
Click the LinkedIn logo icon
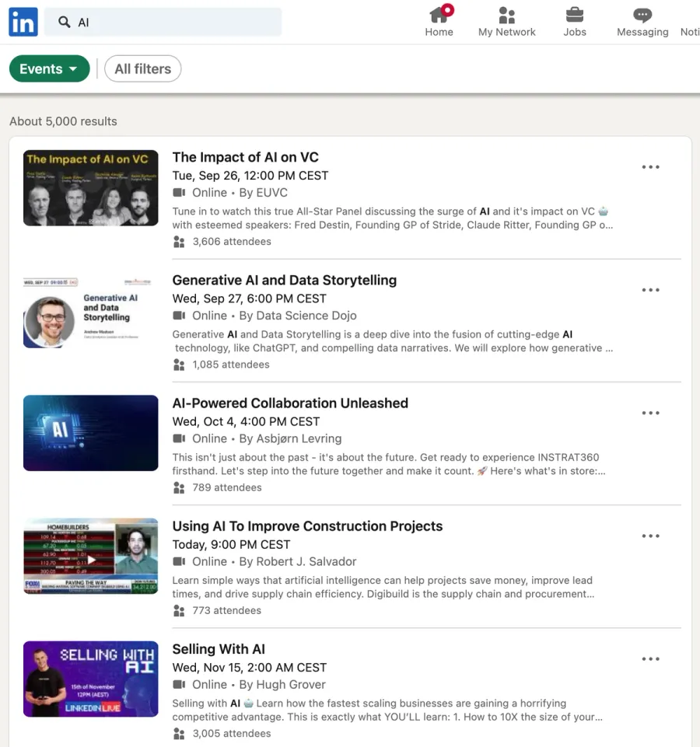coord(23,21)
